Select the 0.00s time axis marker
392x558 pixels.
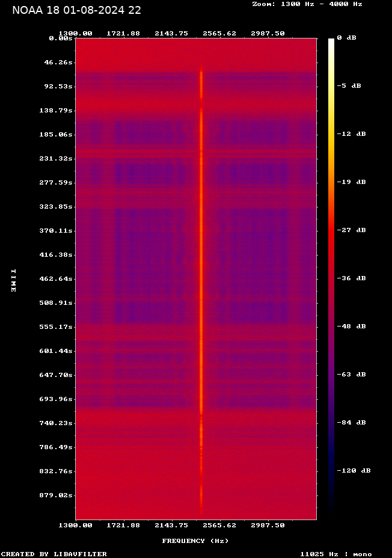(61, 38)
